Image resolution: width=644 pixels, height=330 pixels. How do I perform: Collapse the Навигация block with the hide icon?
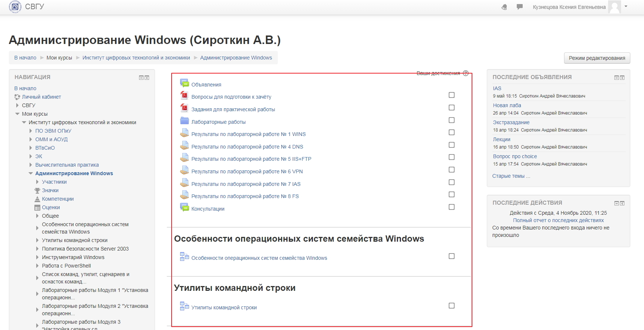(x=141, y=78)
